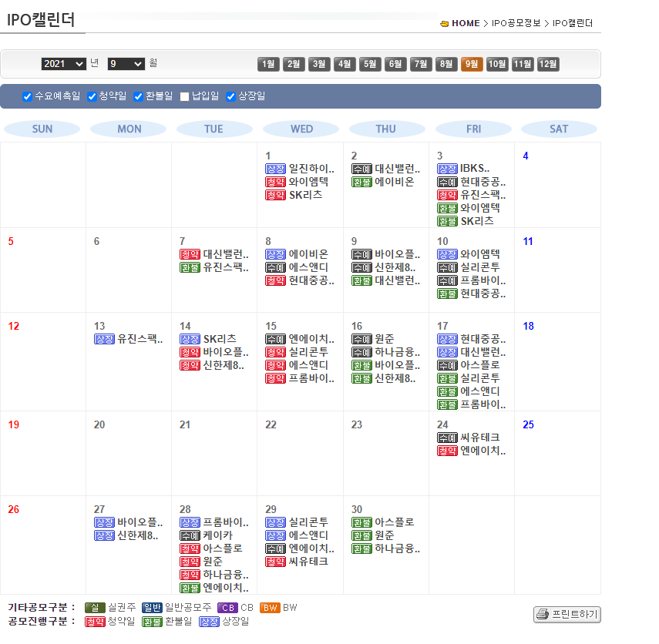
Task: Go to HOME breadcrumb link
Action: tap(466, 23)
